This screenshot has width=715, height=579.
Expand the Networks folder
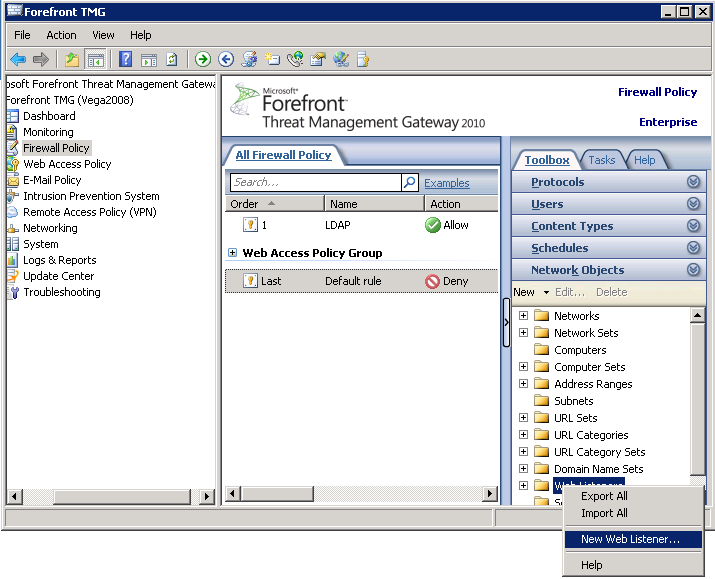point(523,316)
